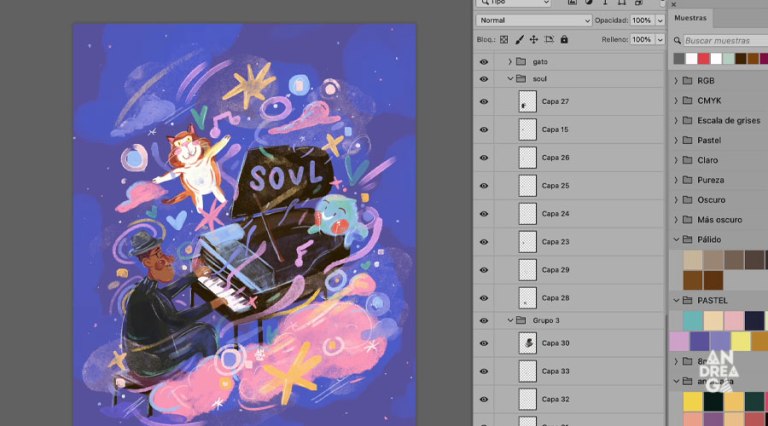Screen dimensions: 768x426
Task: Click the Buscar muestras search field
Action: coord(725,41)
